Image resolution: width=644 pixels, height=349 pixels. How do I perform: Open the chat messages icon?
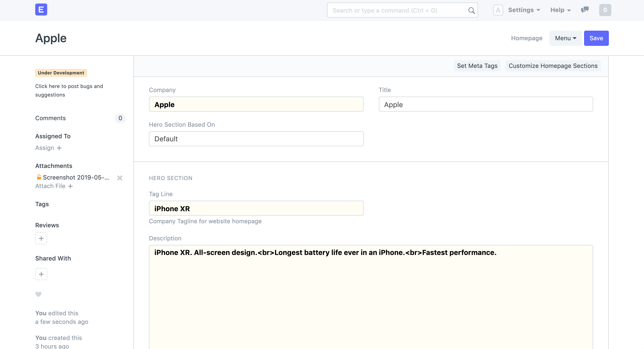(x=585, y=10)
